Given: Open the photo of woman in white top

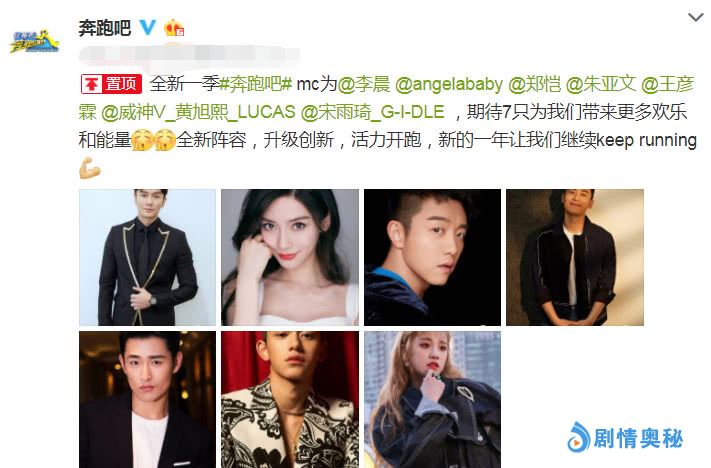Looking at the screenshot, I should coord(290,257).
